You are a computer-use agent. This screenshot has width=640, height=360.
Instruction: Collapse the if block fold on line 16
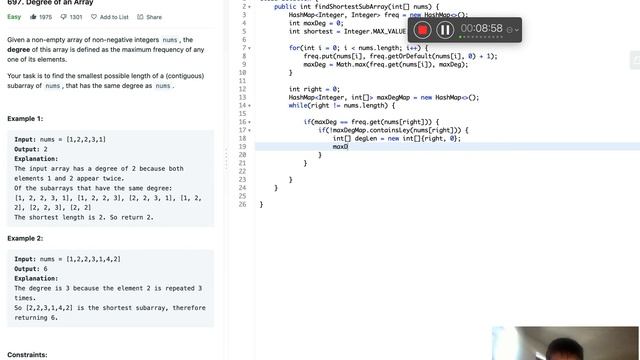[x=249, y=122]
